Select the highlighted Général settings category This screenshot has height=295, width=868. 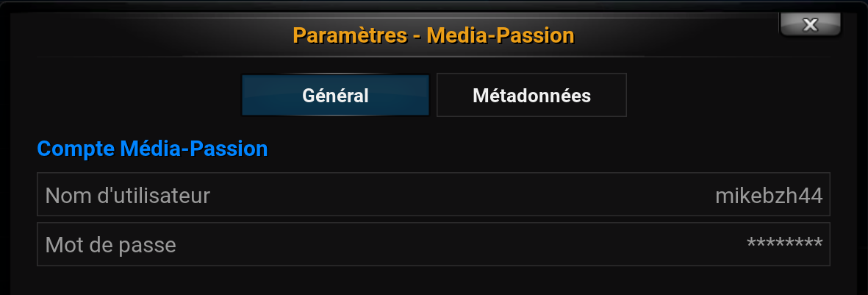(x=335, y=96)
